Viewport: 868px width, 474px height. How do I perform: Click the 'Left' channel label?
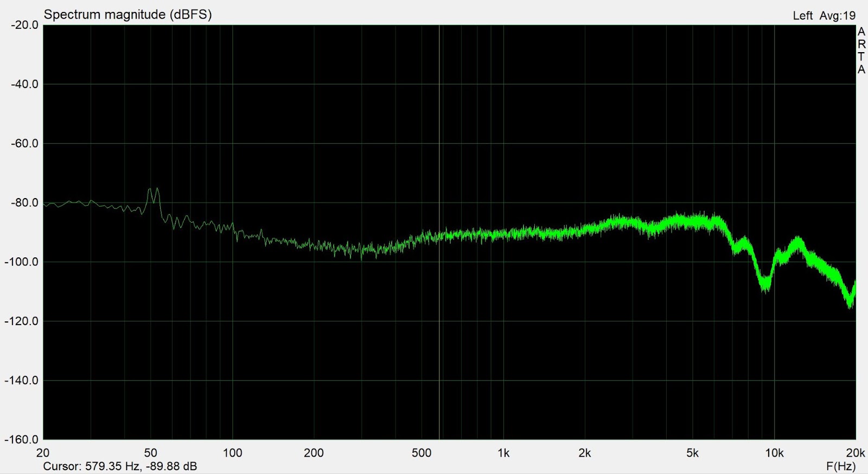(x=802, y=16)
